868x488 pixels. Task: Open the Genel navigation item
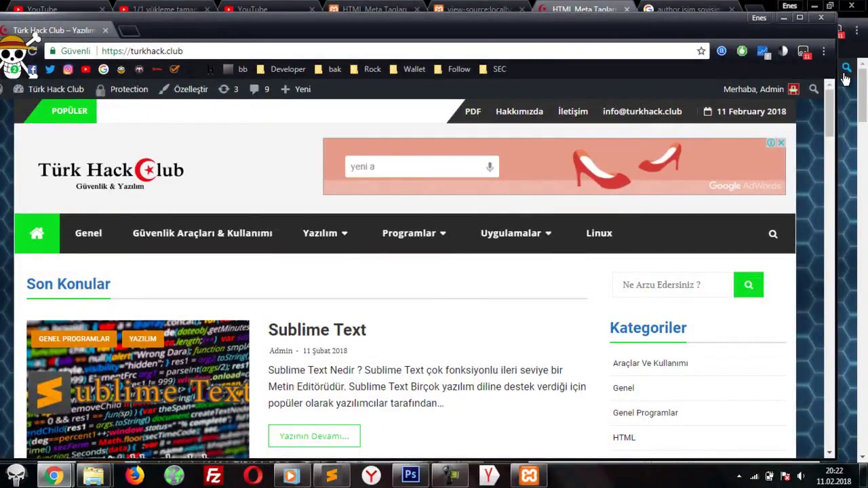click(88, 233)
